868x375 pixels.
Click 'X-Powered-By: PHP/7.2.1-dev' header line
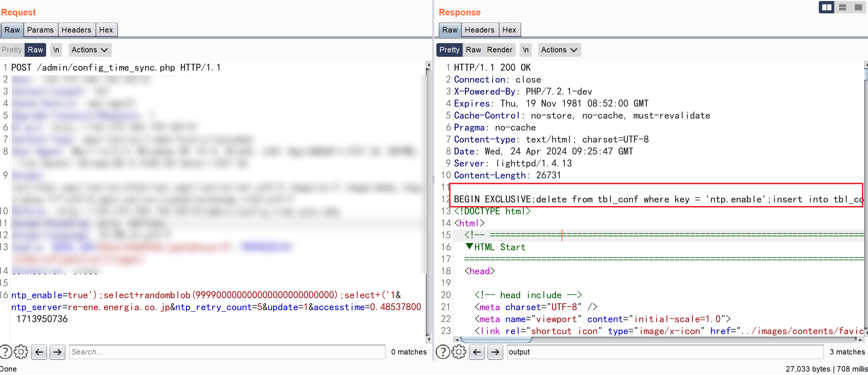click(x=523, y=91)
